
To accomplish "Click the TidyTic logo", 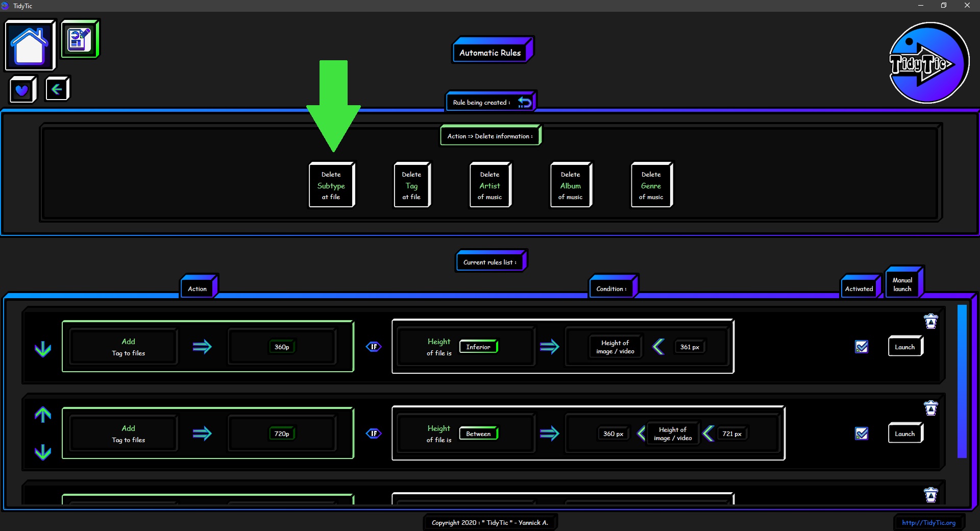I will tap(928, 63).
